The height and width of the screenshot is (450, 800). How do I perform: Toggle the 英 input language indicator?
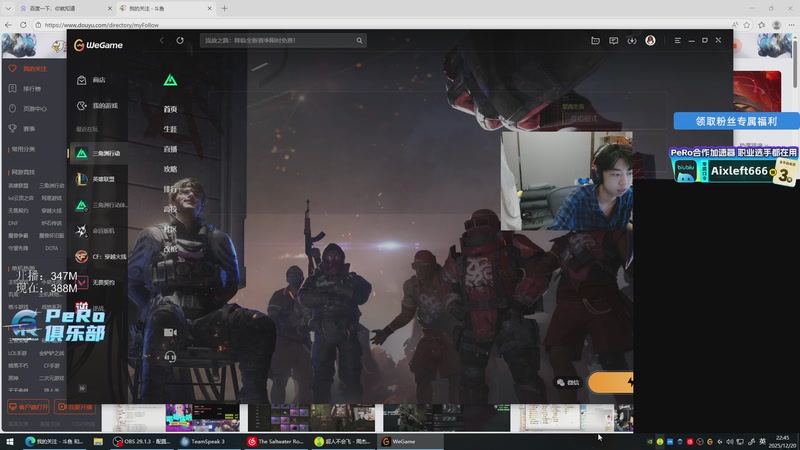click(x=762, y=442)
